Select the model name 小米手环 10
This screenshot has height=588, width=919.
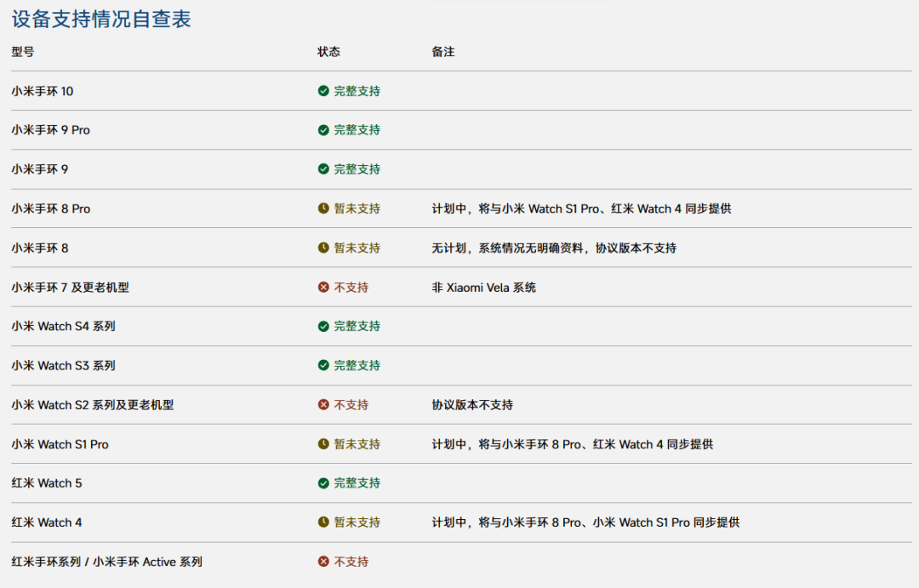tap(43, 91)
